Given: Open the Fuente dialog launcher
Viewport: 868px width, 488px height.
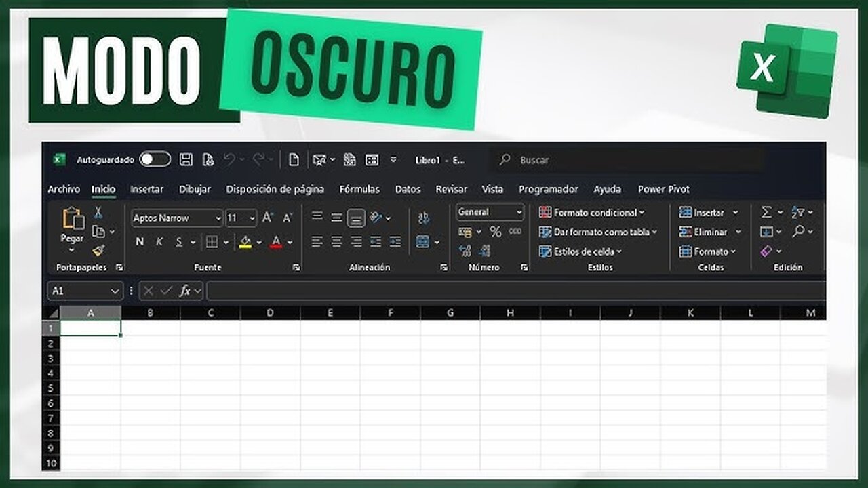Looking at the screenshot, I should [x=296, y=268].
